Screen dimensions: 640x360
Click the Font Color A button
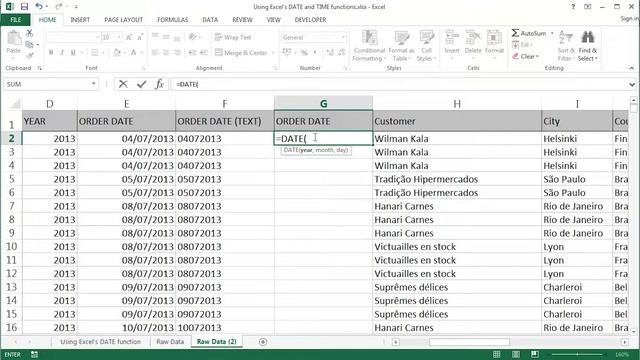[x=133, y=53]
